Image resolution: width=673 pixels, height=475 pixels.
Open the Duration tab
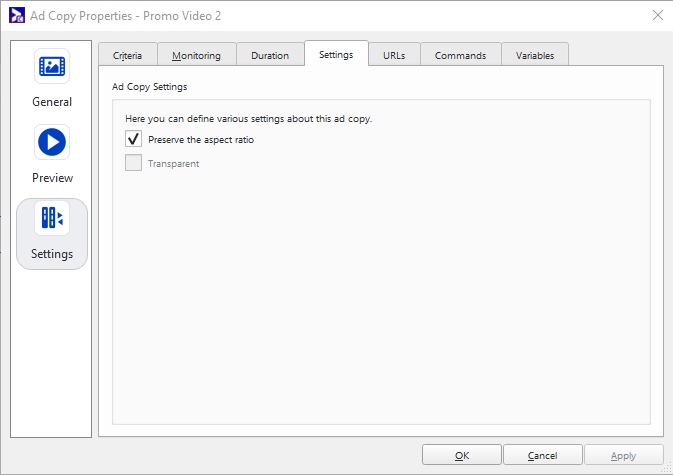click(x=270, y=55)
